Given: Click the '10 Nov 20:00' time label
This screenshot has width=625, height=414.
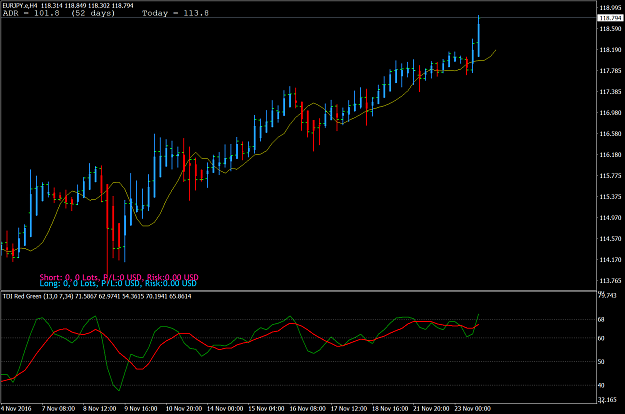Looking at the screenshot, I should [x=184, y=409].
